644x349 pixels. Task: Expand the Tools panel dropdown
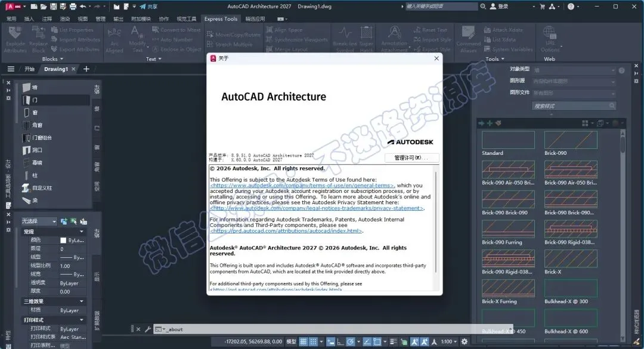point(494,59)
